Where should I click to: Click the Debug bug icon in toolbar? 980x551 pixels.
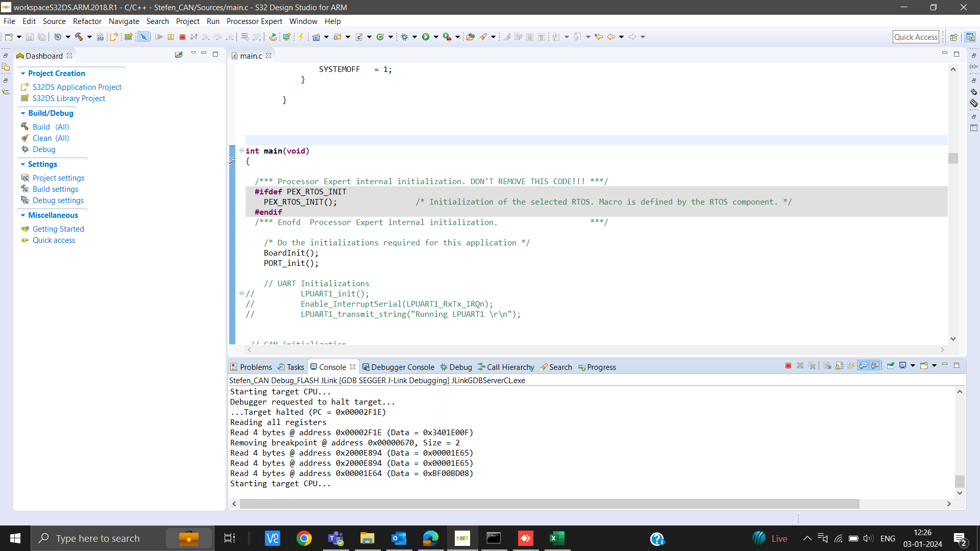pos(404,37)
